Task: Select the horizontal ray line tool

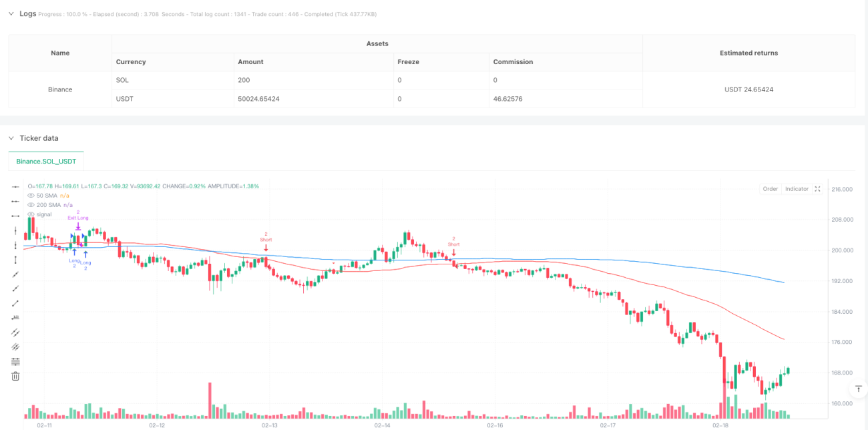Action: point(15,202)
